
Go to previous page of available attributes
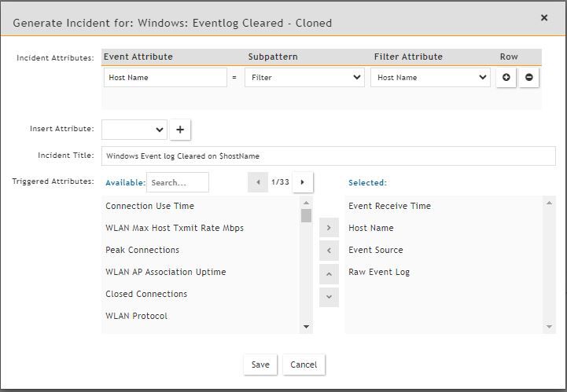pyautogui.click(x=258, y=182)
